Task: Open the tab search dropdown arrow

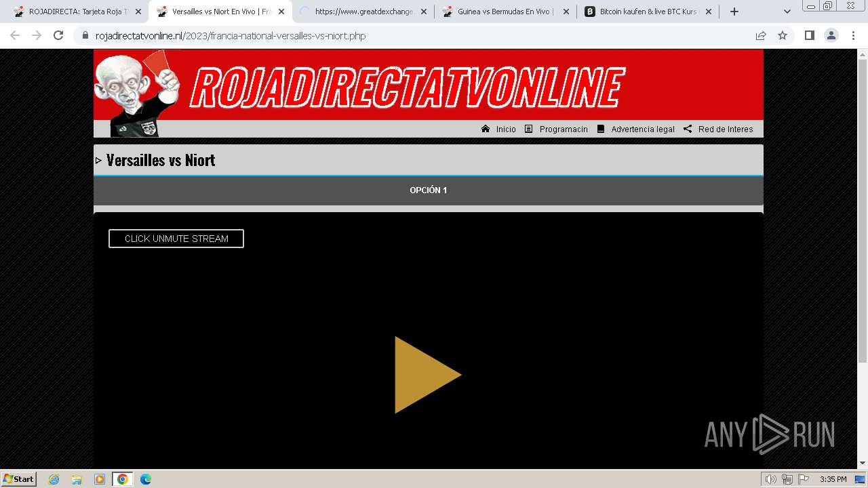Action: (x=787, y=12)
